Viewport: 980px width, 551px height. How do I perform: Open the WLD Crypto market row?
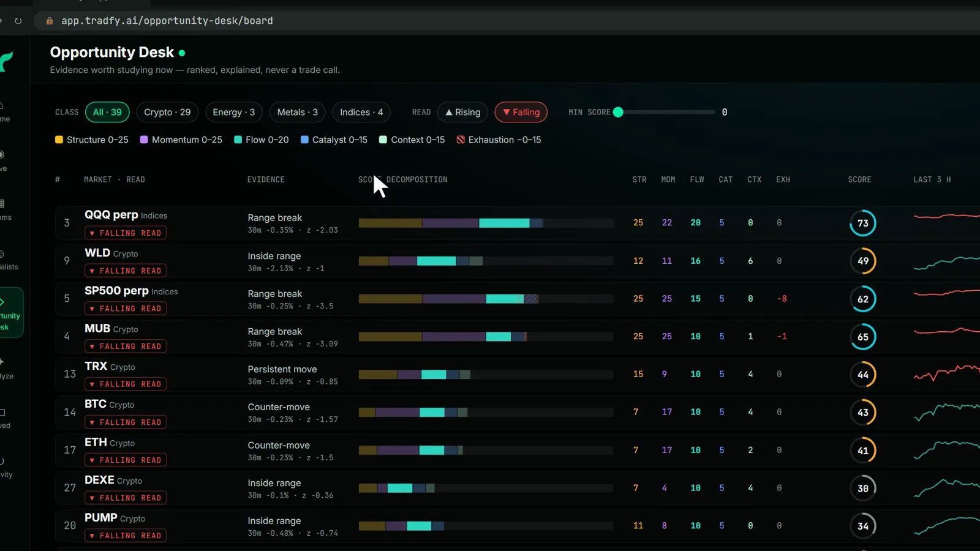point(518,261)
